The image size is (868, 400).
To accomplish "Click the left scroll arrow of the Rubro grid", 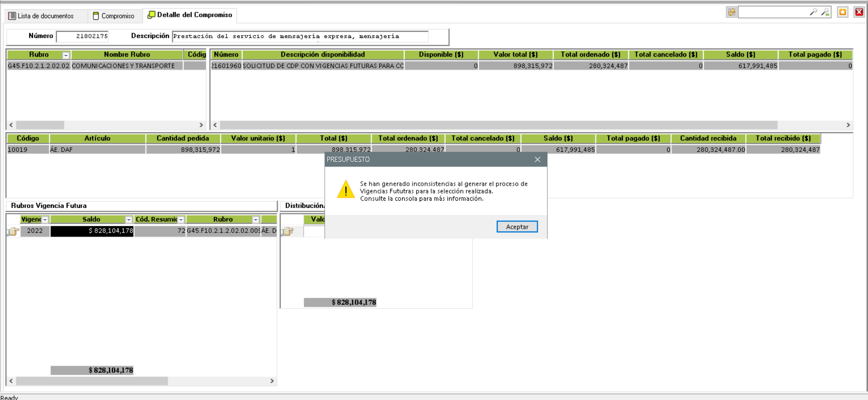I will [11, 125].
